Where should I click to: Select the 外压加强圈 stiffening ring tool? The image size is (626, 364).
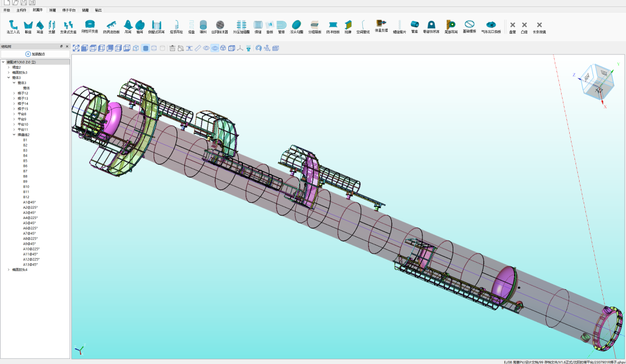pyautogui.click(x=242, y=27)
